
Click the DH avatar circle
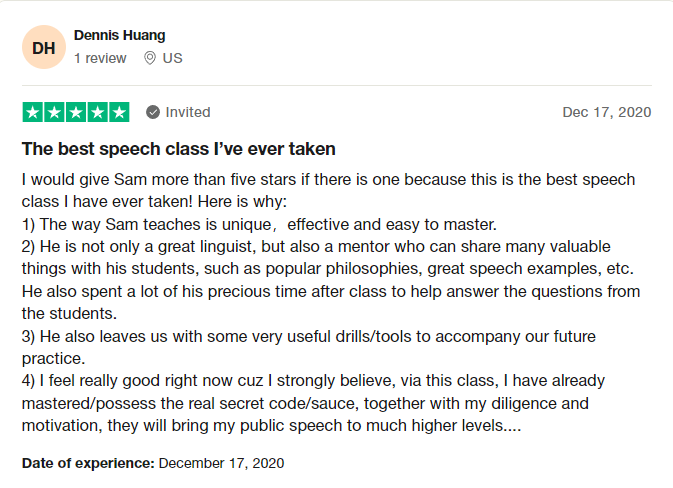pos(44,47)
